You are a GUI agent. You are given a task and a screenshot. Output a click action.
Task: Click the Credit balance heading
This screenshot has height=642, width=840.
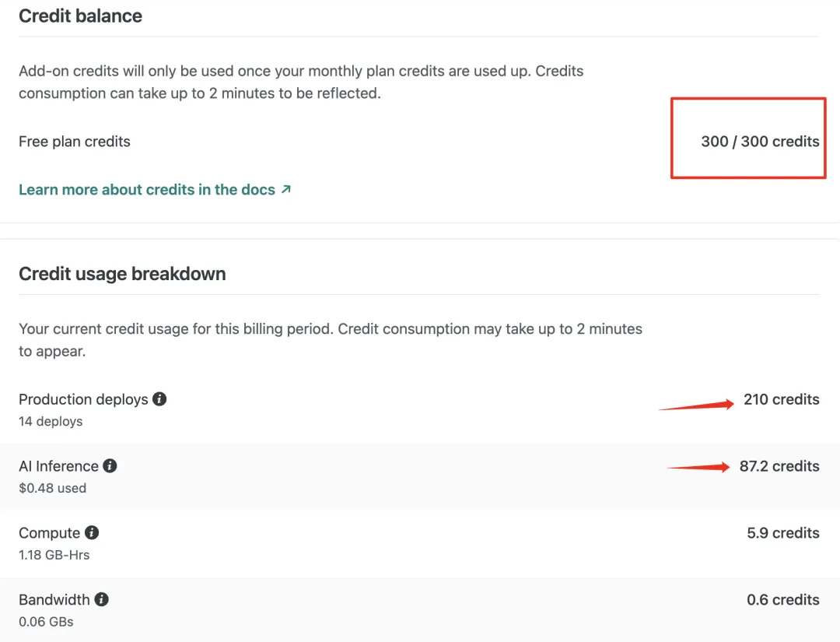80,16
